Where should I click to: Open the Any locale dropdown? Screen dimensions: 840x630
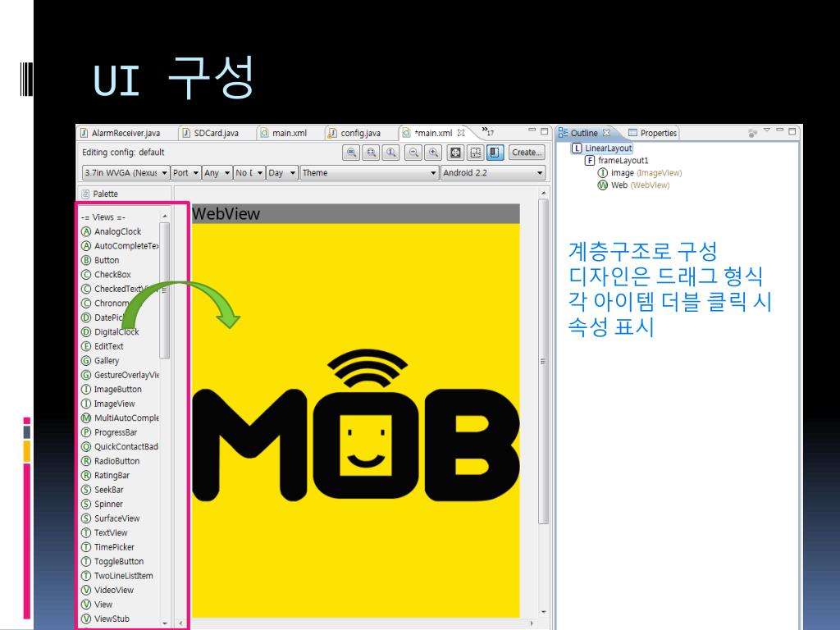point(217,172)
